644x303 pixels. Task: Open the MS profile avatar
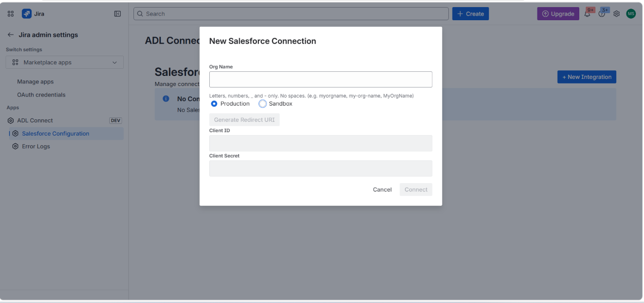[631, 14]
